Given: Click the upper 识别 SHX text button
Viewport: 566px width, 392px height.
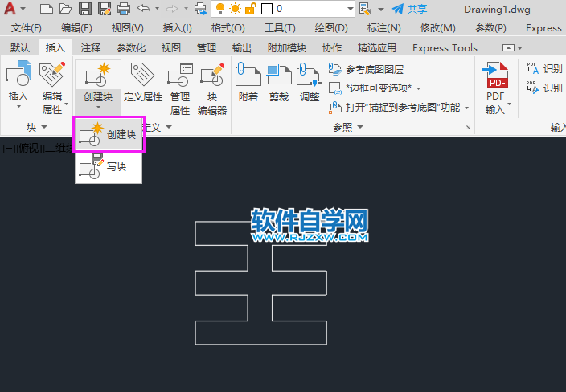Looking at the screenshot, I should tap(544, 68).
